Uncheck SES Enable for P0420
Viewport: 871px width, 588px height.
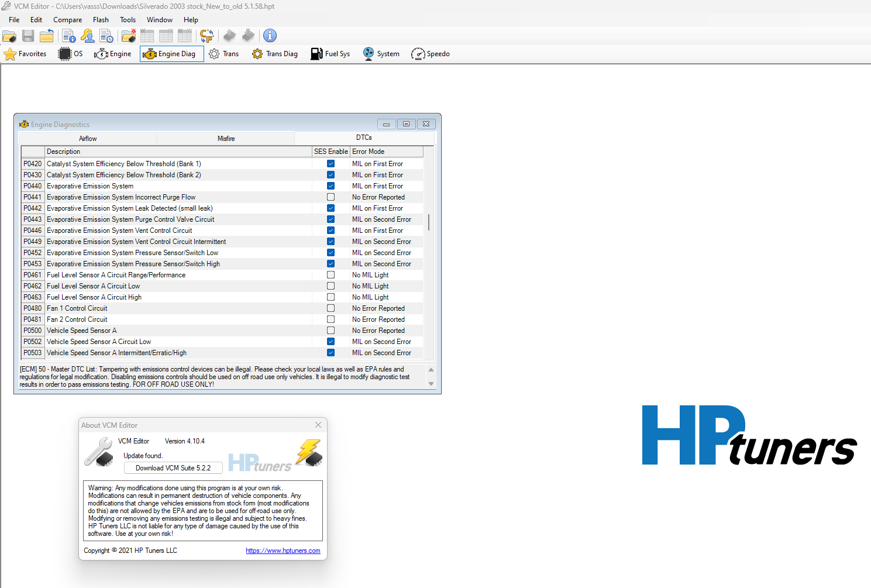(331, 164)
